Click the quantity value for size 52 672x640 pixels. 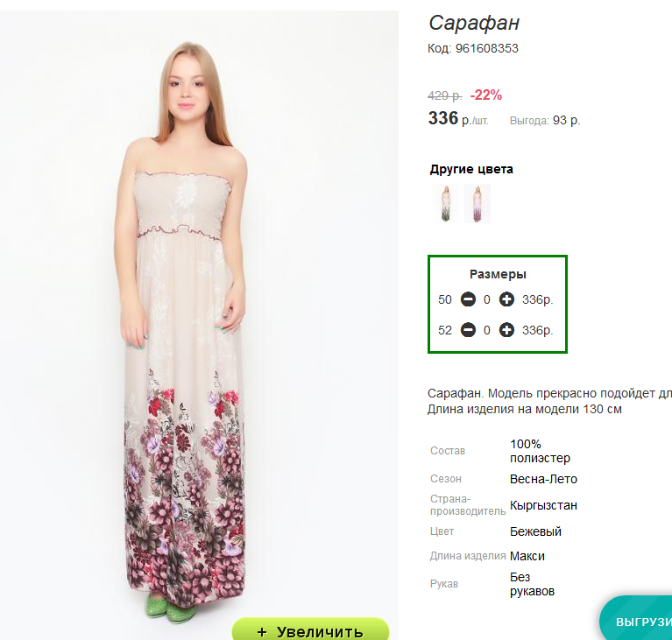487,330
